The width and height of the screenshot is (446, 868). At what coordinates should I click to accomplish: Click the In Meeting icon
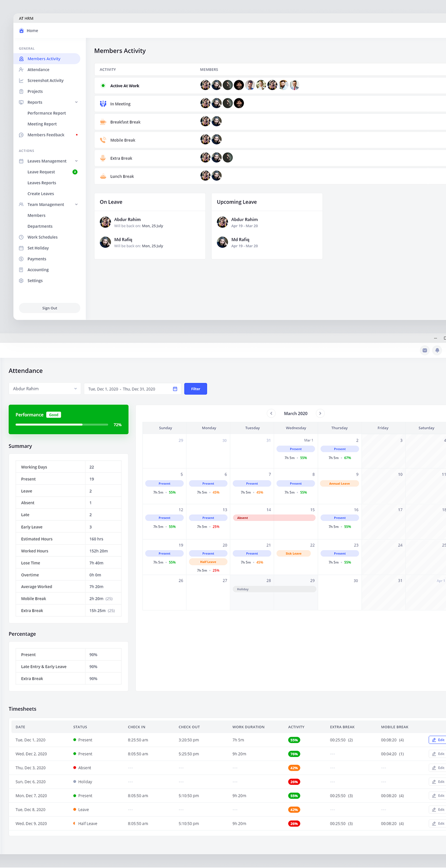coord(103,104)
